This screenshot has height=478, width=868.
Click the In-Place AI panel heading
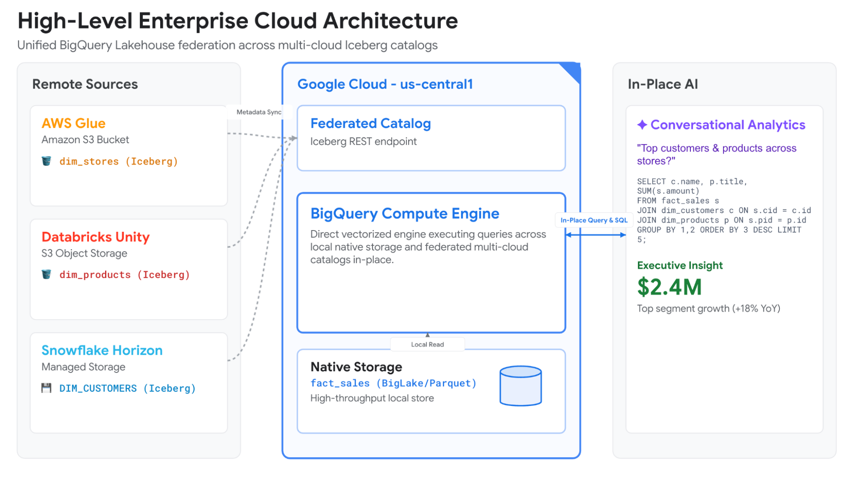pos(663,84)
